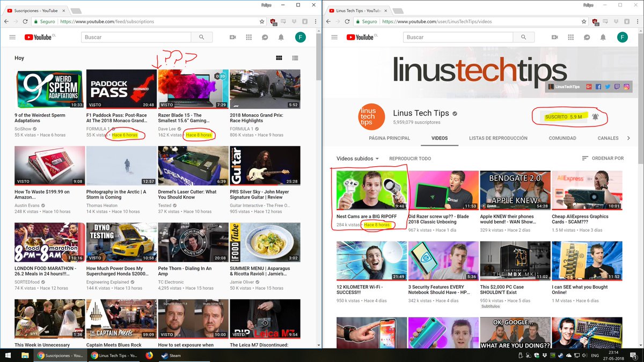
Task: Select VIDEOS tab on channel
Action: click(x=440, y=138)
